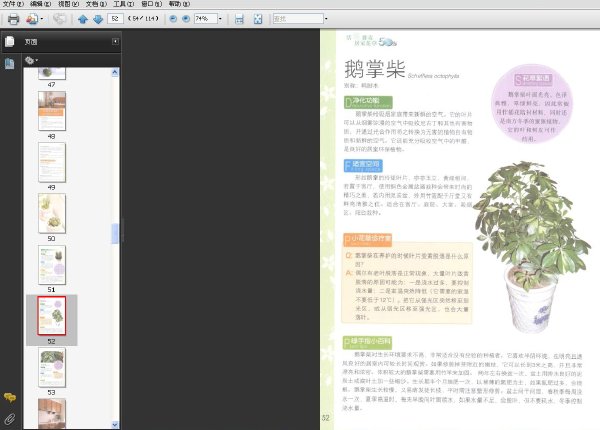Image resolution: width=600 pixels, height=430 pixels.
Task: Click the 页面 panel title
Action: (x=31, y=42)
